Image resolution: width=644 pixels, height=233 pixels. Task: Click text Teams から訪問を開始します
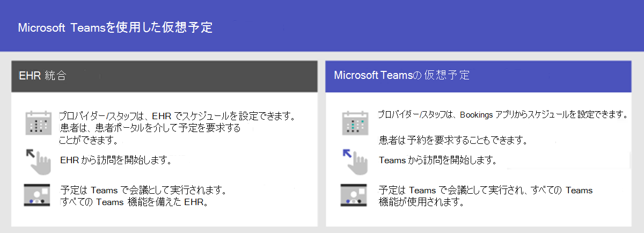pos(437,160)
